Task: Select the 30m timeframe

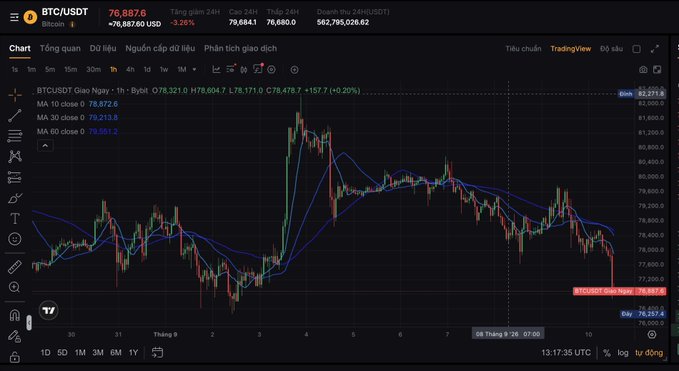Action: [x=93, y=69]
